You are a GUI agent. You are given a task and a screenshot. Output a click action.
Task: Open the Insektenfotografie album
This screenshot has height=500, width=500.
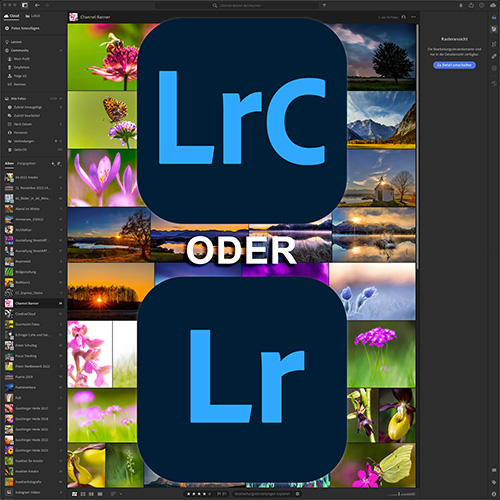33,482
